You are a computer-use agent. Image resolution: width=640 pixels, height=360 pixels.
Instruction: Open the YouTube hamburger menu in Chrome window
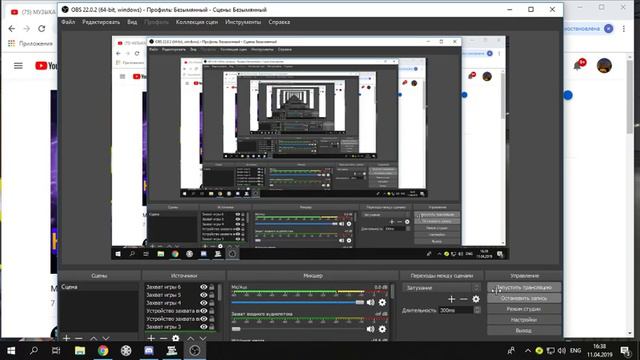pyautogui.click(x=18, y=66)
